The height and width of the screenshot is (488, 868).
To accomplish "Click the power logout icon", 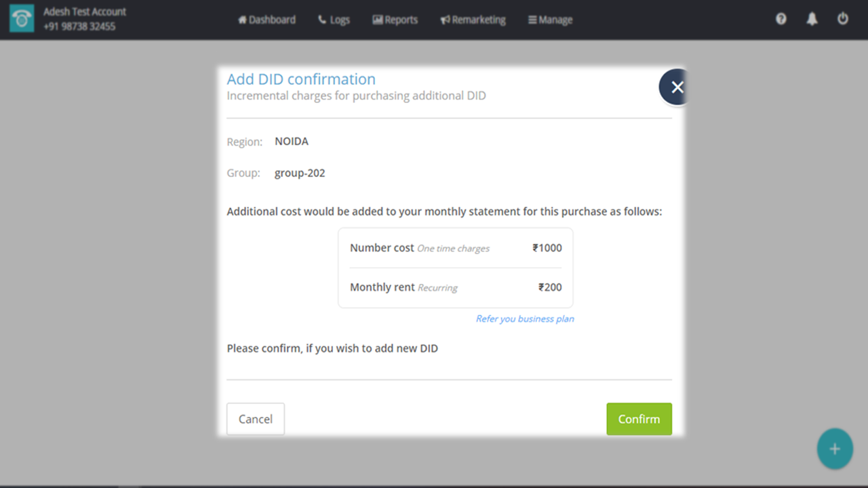I will [x=843, y=19].
